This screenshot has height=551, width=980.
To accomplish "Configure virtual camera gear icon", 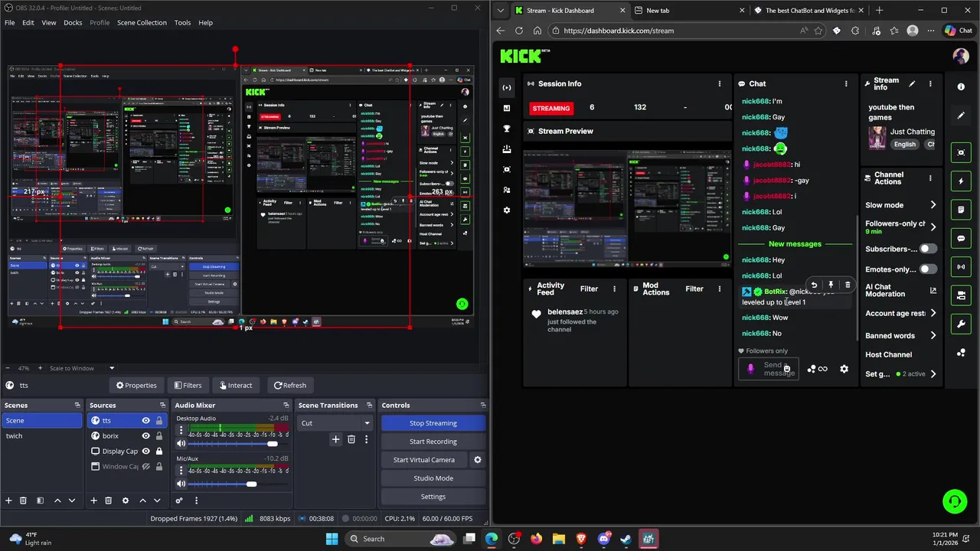I will 477,460.
